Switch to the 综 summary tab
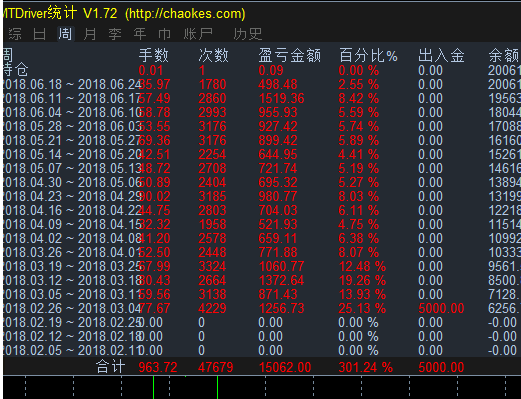 15,34
